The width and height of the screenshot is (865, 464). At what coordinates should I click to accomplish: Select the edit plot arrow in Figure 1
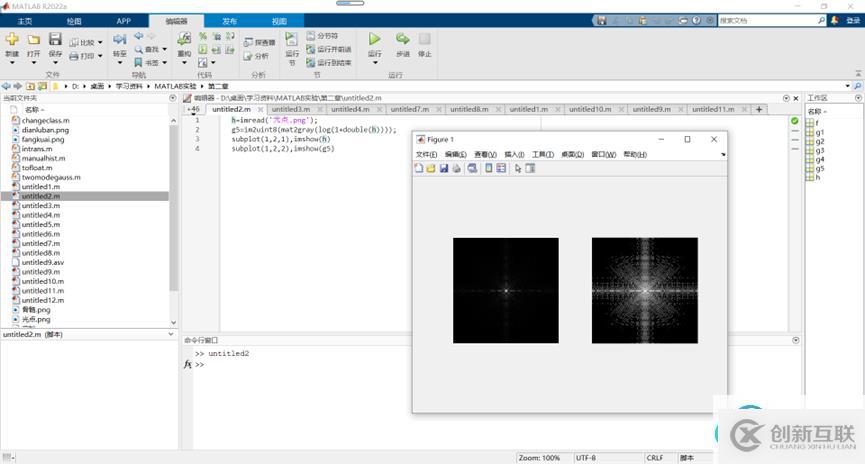pyautogui.click(x=517, y=168)
